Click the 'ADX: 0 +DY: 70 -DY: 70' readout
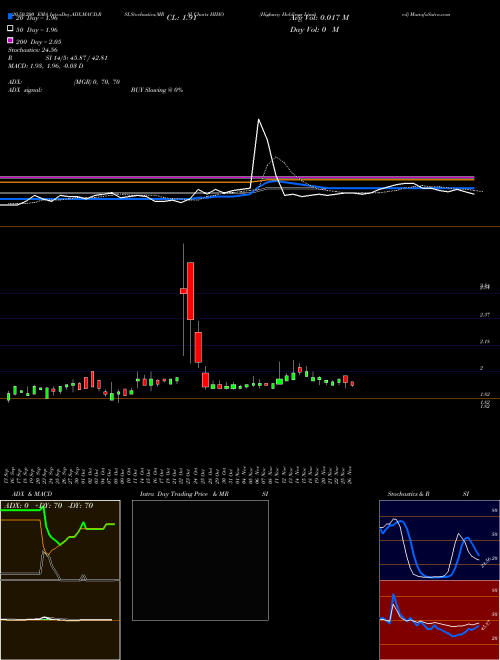Screen dimensions: 500x660 click(x=49, y=506)
